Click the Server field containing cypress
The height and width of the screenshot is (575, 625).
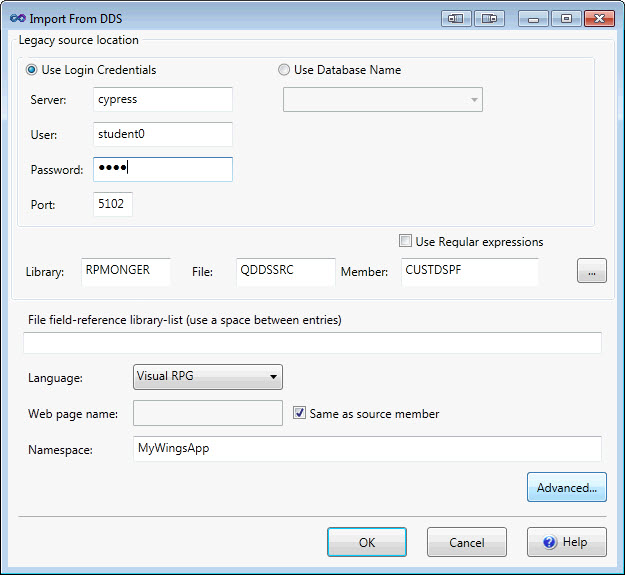tap(163, 99)
